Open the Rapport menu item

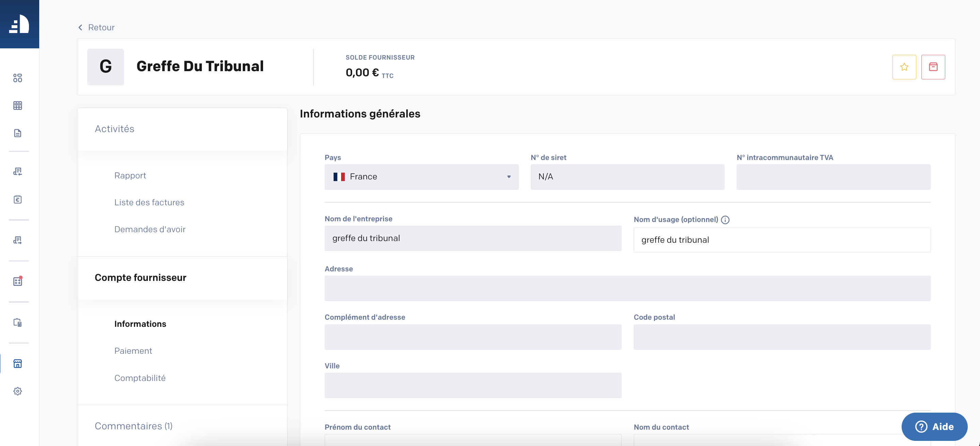130,176
